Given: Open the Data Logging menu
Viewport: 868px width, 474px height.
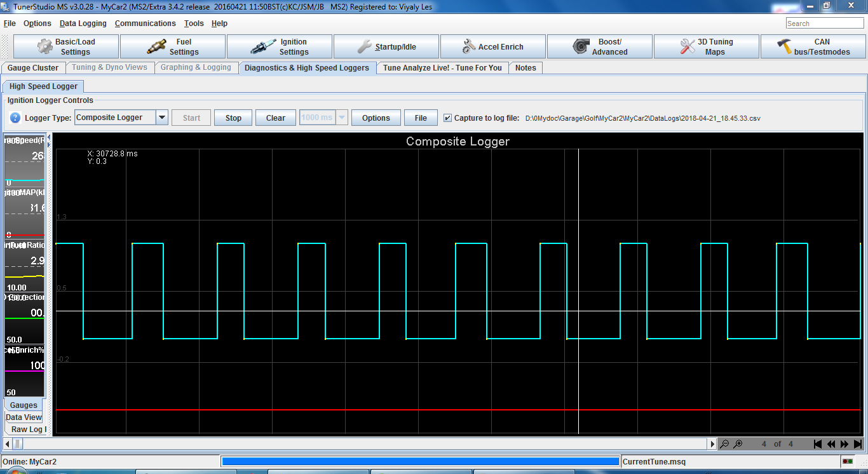Looking at the screenshot, I should 83,24.
